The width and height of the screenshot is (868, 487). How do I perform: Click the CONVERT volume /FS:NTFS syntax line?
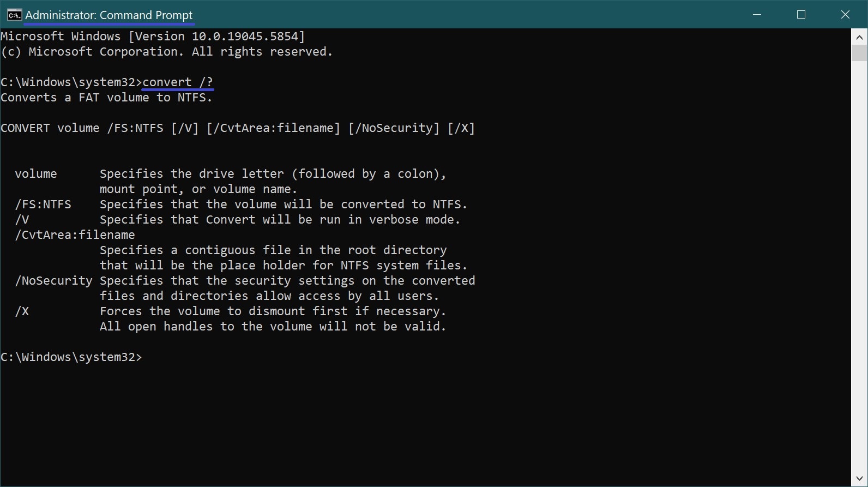click(238, 128)
